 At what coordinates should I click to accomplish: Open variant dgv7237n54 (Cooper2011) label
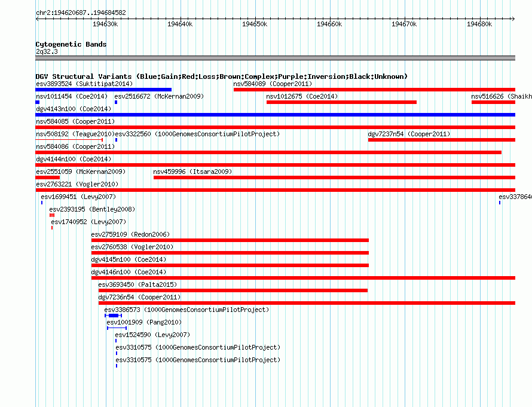point(409,134)
